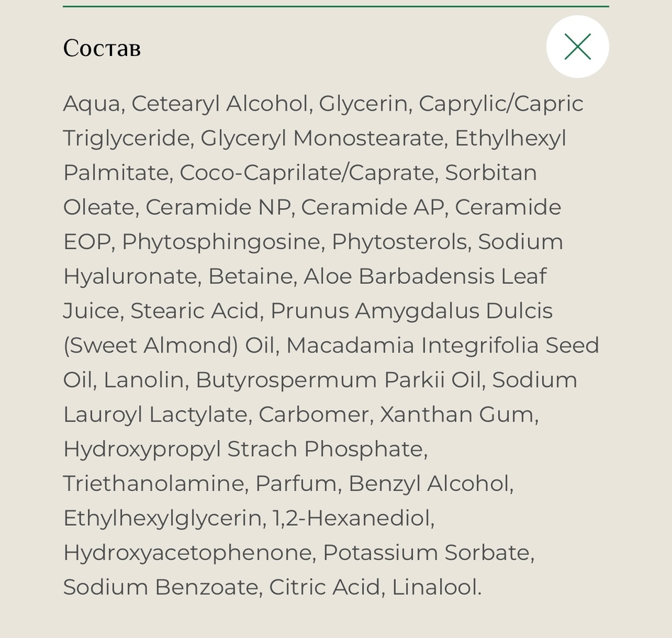The image size is (672, 638).
Task: Select the Phytosterols ingredient word
Action: coord(399,243)
